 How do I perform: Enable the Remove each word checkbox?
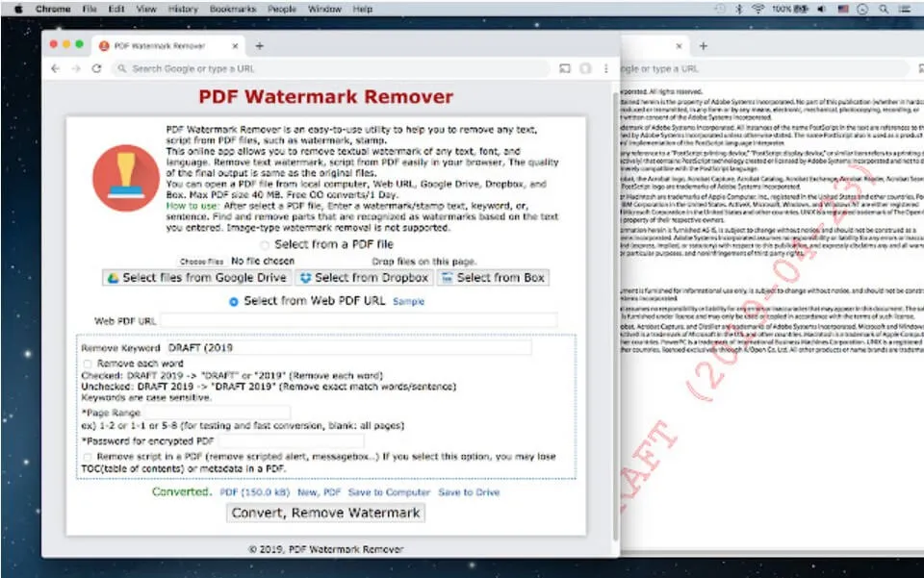click(88, 364)
